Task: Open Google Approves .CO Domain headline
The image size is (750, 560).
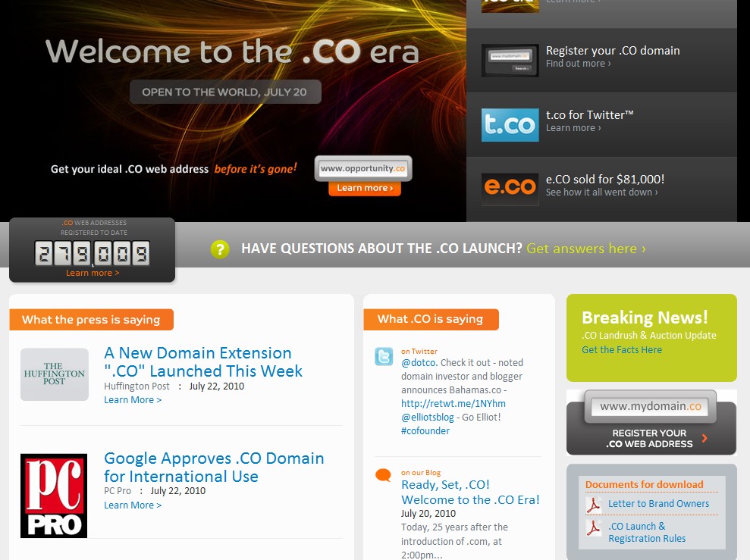Action: click(214, 467)
